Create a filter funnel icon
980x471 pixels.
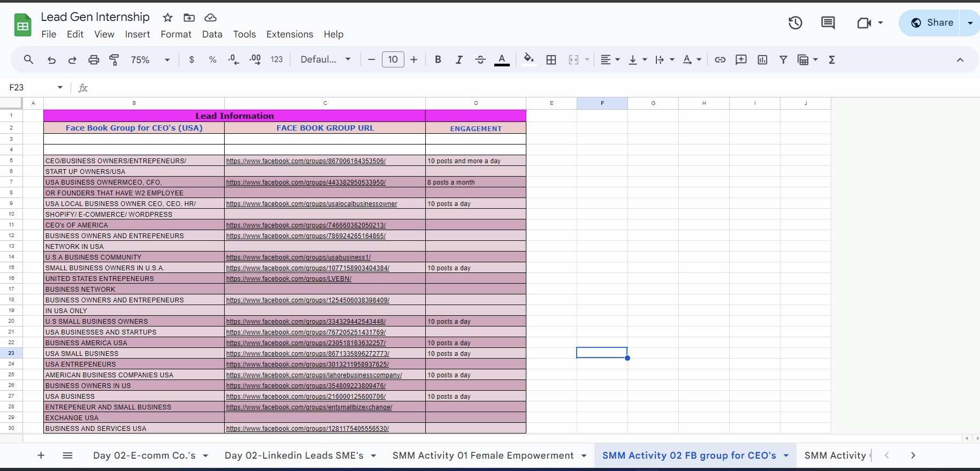[783, 59]
